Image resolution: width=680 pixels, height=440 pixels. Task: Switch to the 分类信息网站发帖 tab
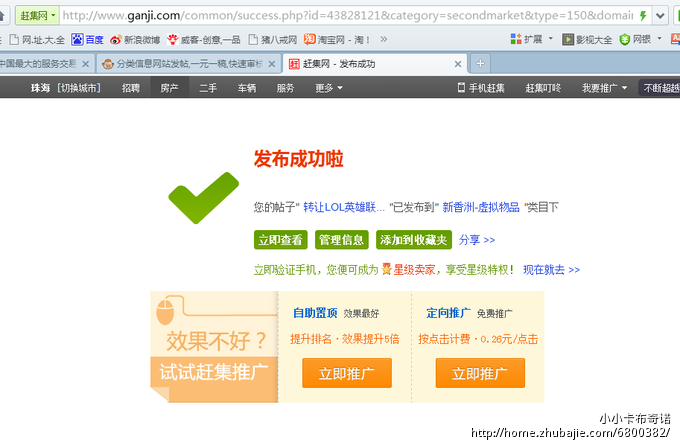point(189,64)
